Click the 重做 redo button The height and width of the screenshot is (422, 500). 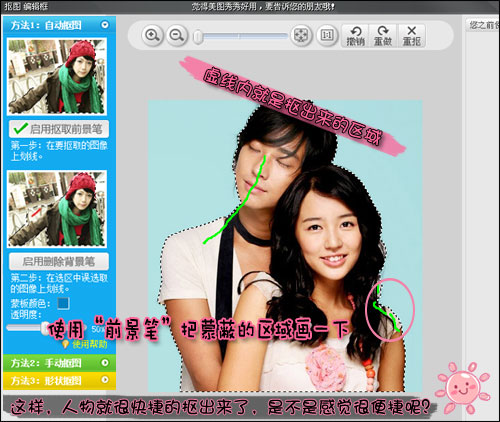[x=383, y=36]
